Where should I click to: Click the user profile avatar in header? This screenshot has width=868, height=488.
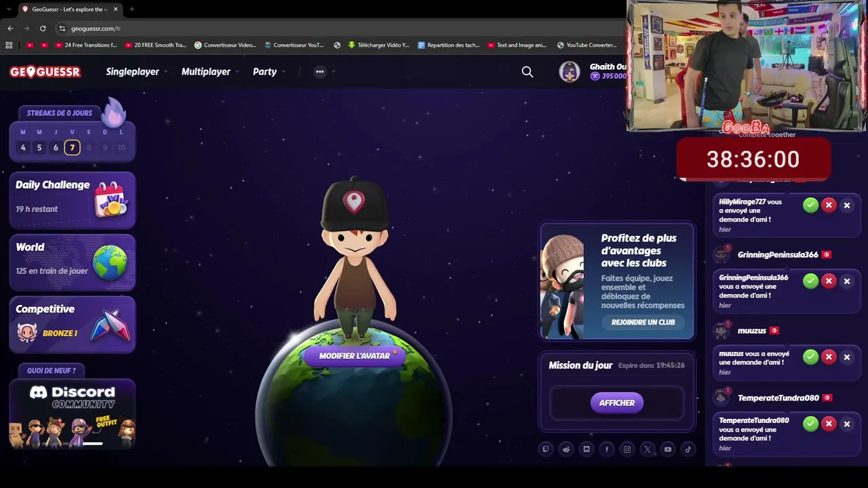click(570, 72)
